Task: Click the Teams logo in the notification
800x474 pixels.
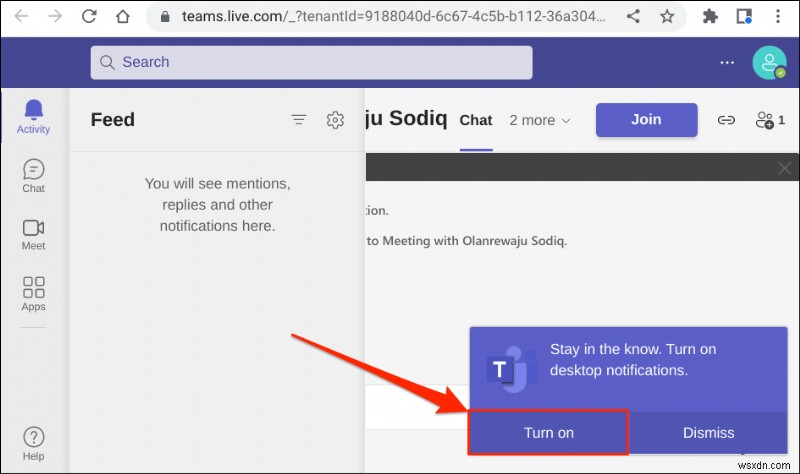Action: coord(512,369)
